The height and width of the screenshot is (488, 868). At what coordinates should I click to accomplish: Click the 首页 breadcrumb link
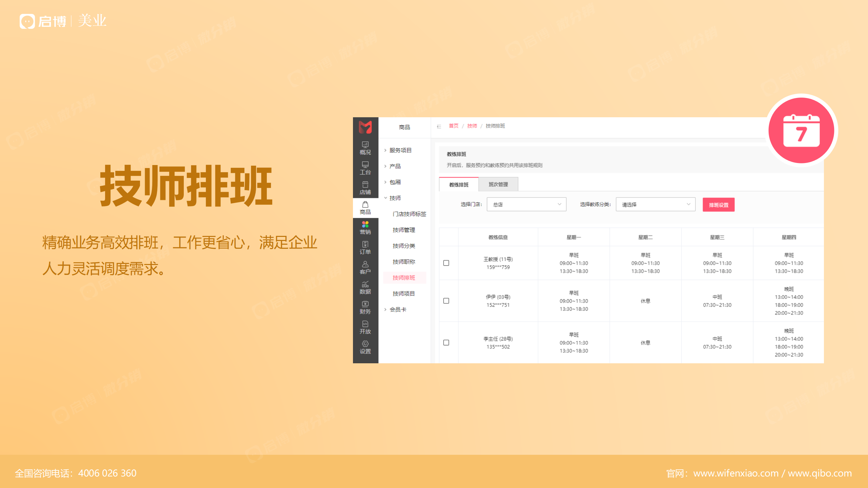(453, 126)
